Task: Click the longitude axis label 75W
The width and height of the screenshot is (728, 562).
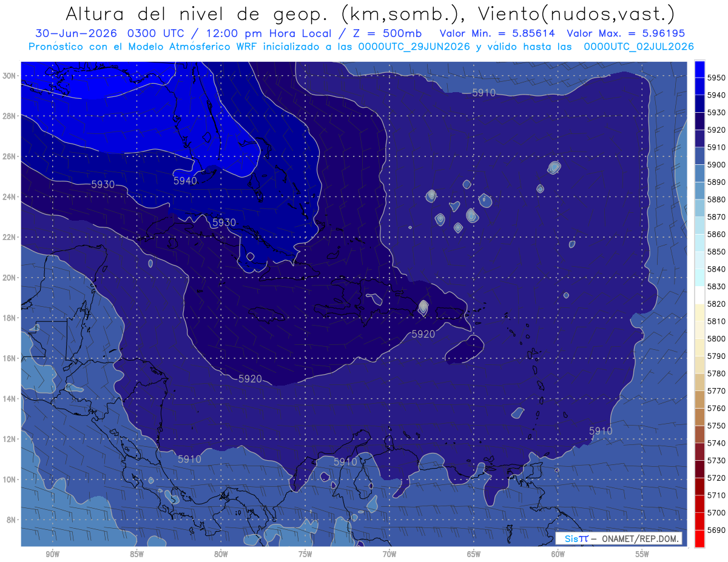Action: click(x=305, y=554)
